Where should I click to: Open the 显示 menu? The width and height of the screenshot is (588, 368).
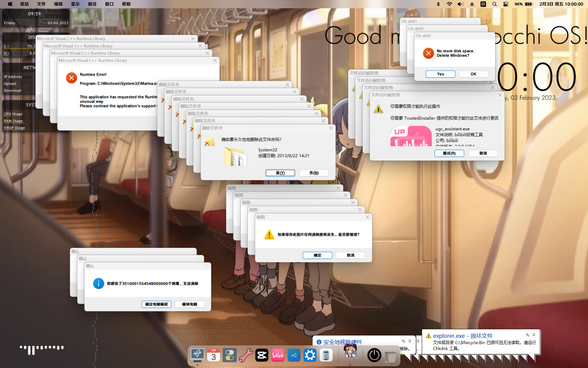[x=75, y=4]
